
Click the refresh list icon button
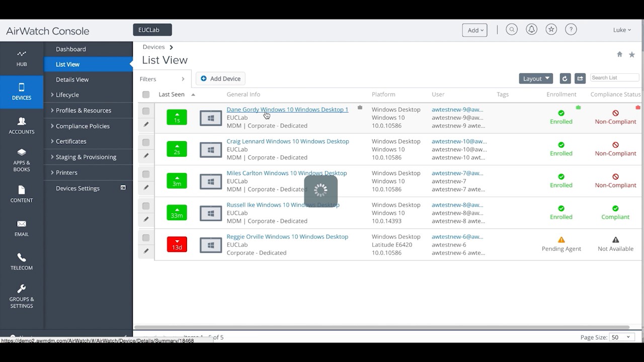click(x=565, y=78)
